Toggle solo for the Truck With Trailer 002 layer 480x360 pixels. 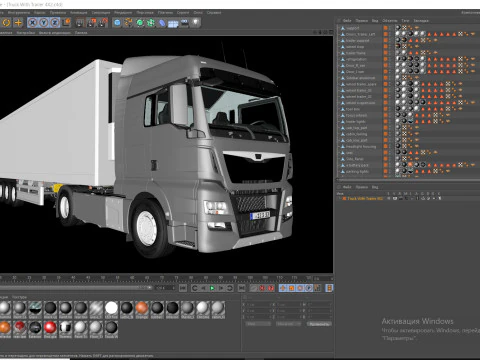point(389,198)
